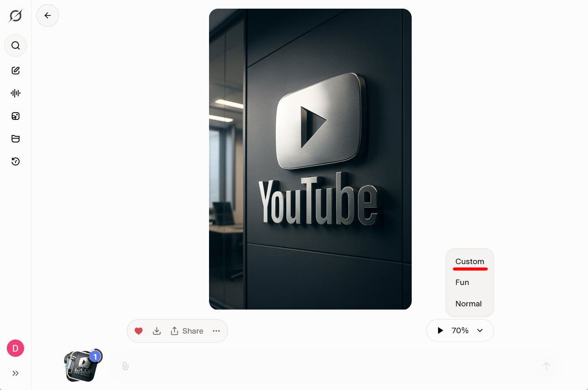
Task: Open search from the sidebar
Action: [15, 45]
